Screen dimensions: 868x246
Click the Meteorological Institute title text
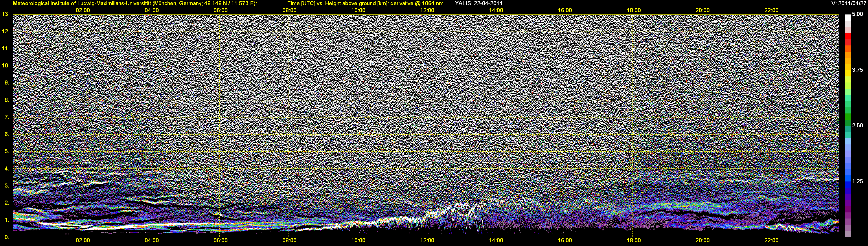point(135,3)
